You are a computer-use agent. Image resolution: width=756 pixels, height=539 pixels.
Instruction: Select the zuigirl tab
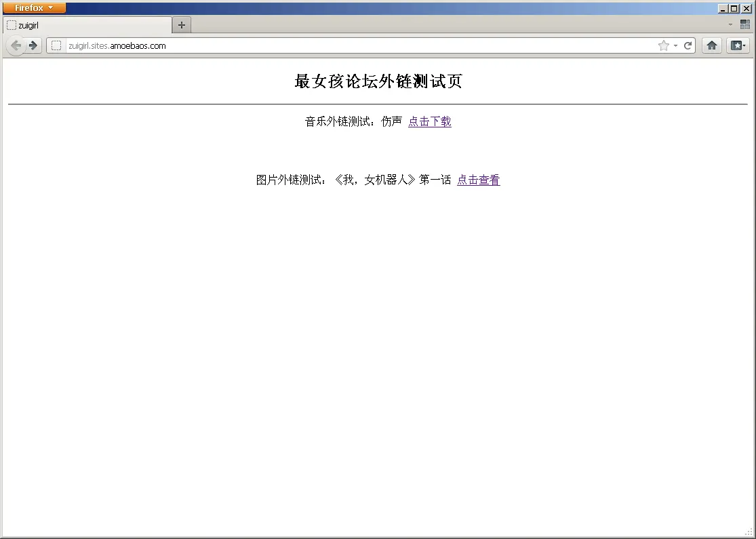[87, 25]
